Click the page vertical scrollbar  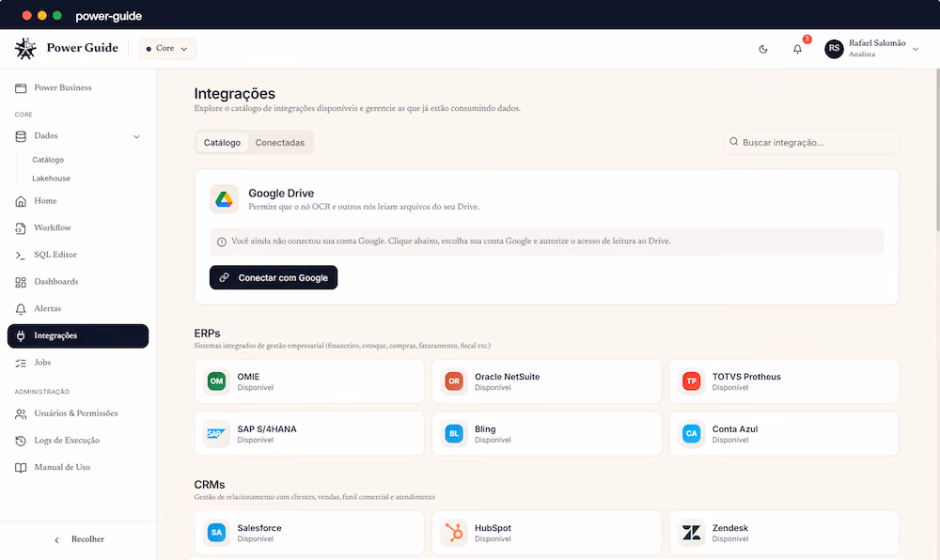(x=937, y=149)
